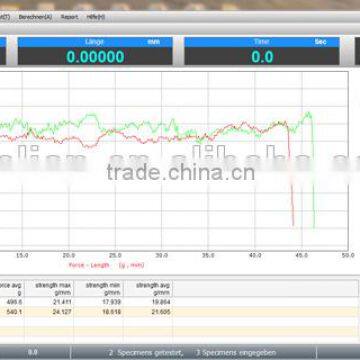The image size is (360, 360).
Task: Click the 45.0 x-axis tick label
Action: pos(302,255)
